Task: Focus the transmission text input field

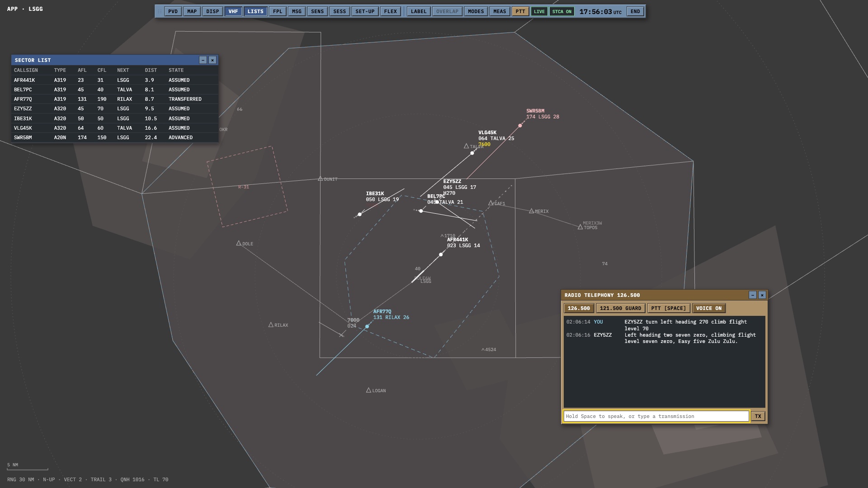Action: pos(656,416)
